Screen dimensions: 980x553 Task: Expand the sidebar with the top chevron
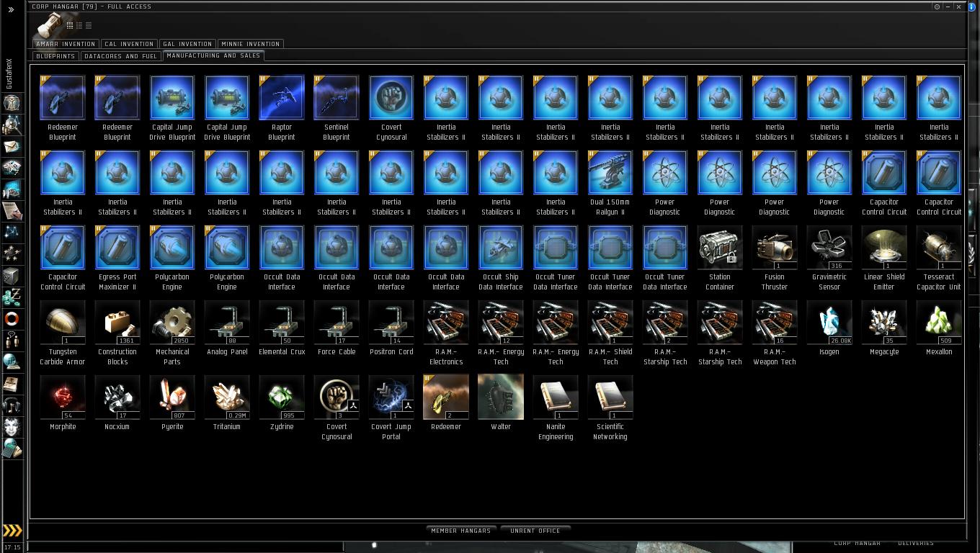pyautogui.click(x=11, y=9)
